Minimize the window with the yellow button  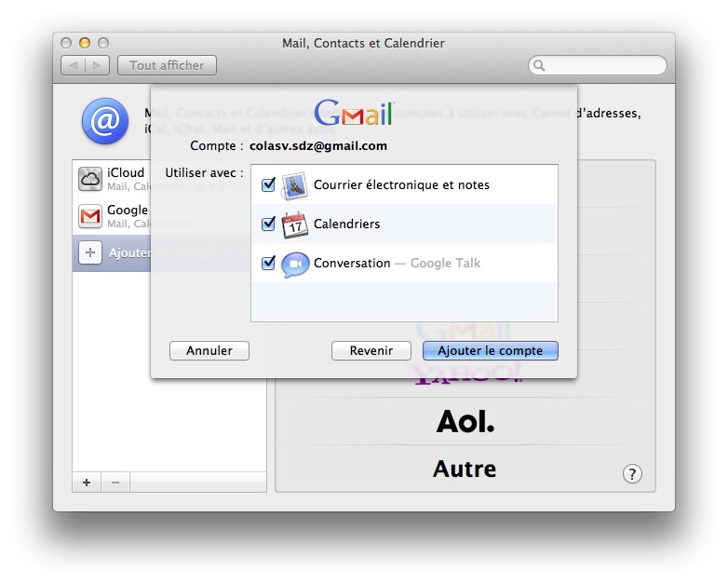85,43
